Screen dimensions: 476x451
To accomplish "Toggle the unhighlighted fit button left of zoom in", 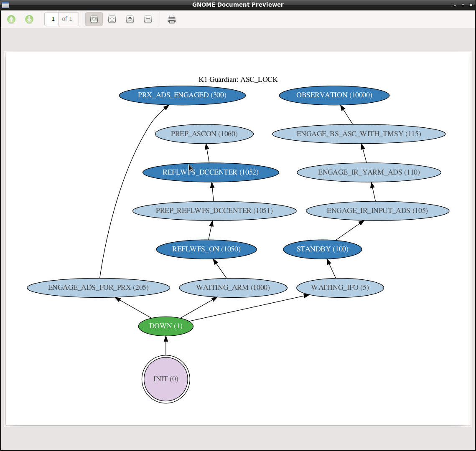I will click(112, 19).
